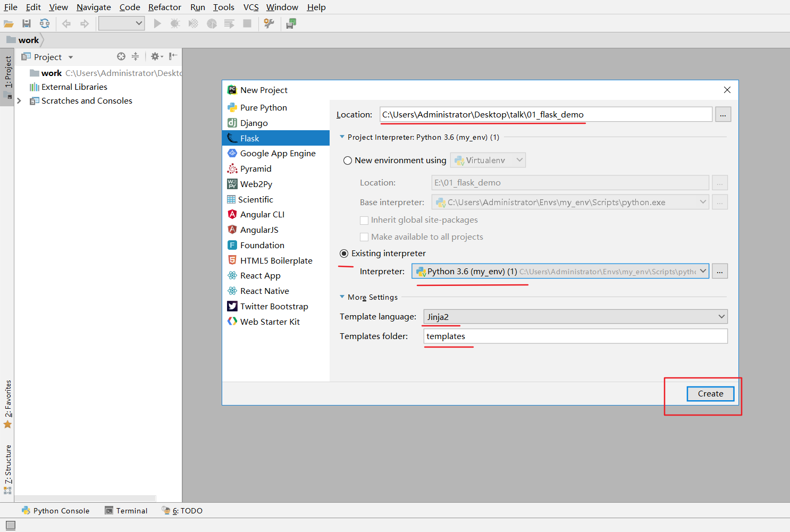Click the Save All toolbar icon

click(x=27, y=23)
